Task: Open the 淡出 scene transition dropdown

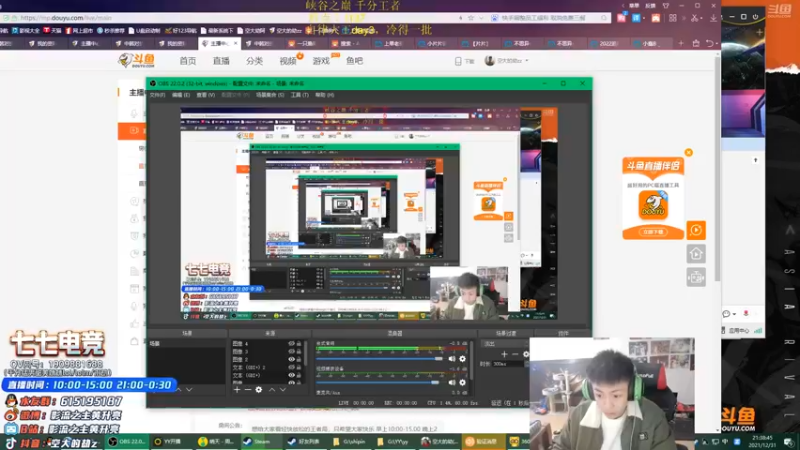Action: click(505, 343)
